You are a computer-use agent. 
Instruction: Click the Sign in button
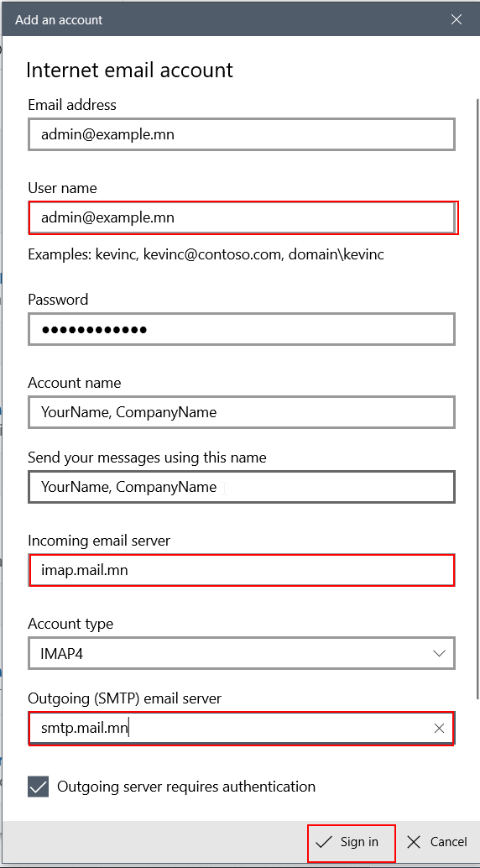[352, 842]
